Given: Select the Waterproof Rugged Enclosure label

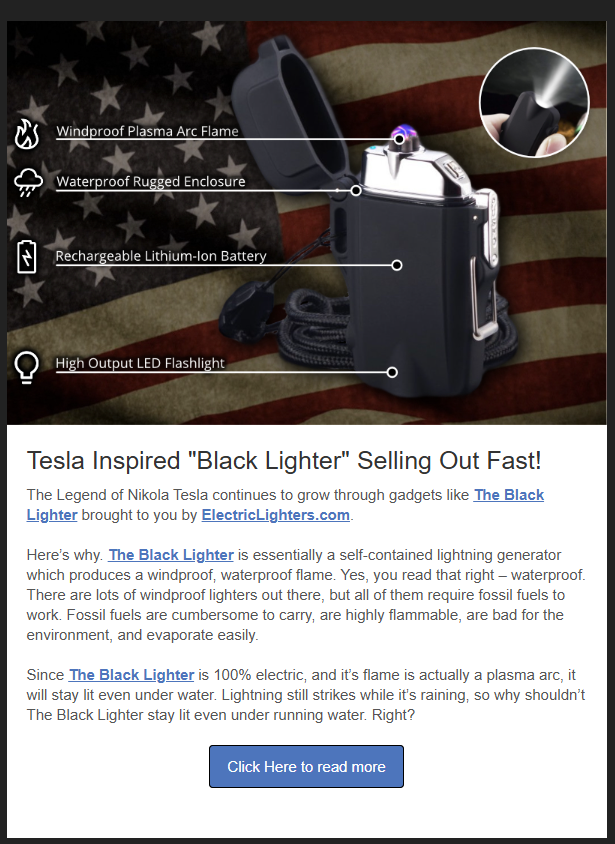Looking at the screenshot, I should point(150,182).
